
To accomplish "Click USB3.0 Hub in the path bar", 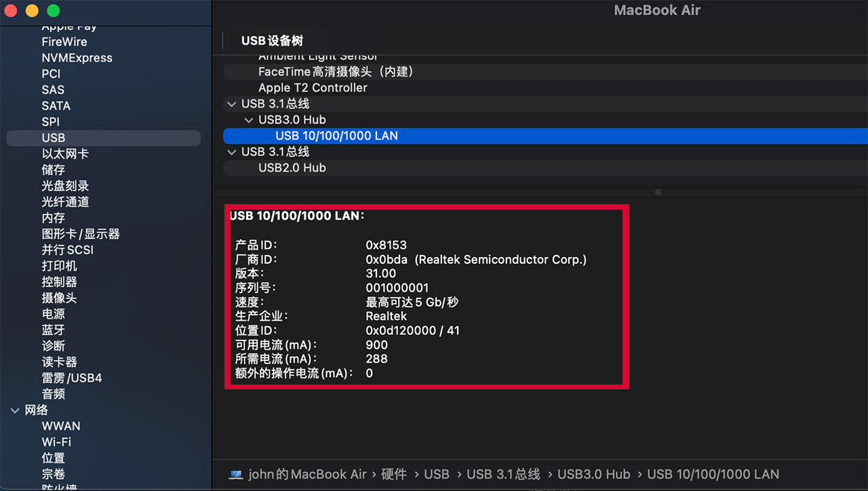I will pyautogui.click(x=594, y=475).
